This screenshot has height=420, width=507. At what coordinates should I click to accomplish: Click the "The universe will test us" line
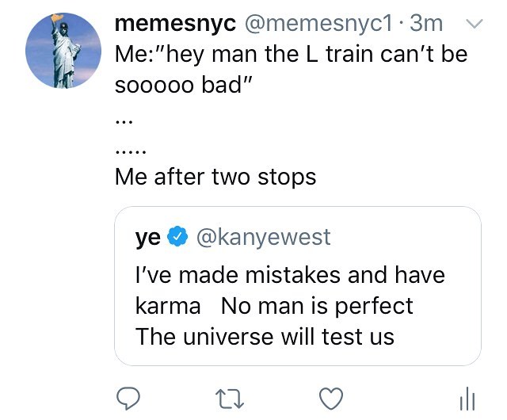click(x=265, y=336)
